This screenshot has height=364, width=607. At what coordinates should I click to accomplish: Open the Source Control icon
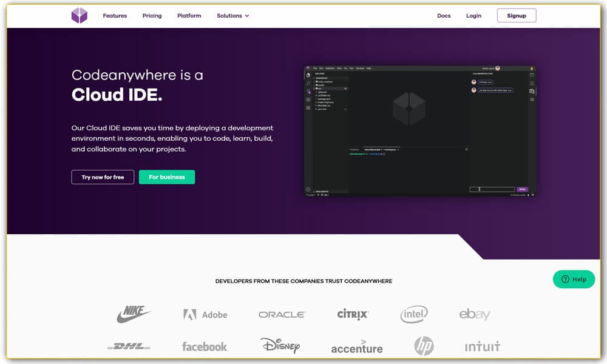pyautogui.click(x=308, y=91)
